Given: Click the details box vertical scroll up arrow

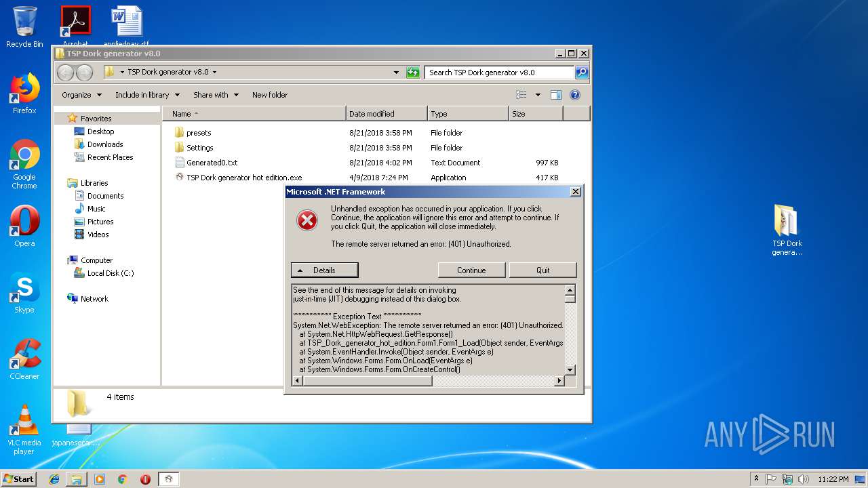Looking at the screenshot, I should 570,290.
